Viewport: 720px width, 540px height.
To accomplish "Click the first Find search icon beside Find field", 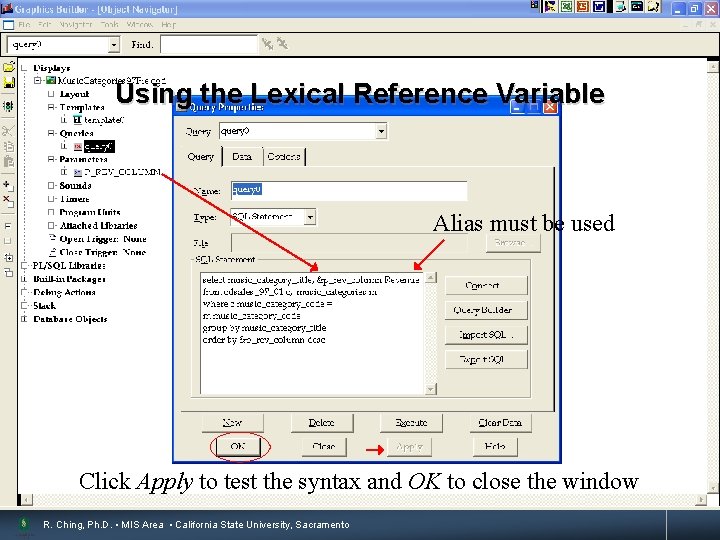I will tap(267, 44).
